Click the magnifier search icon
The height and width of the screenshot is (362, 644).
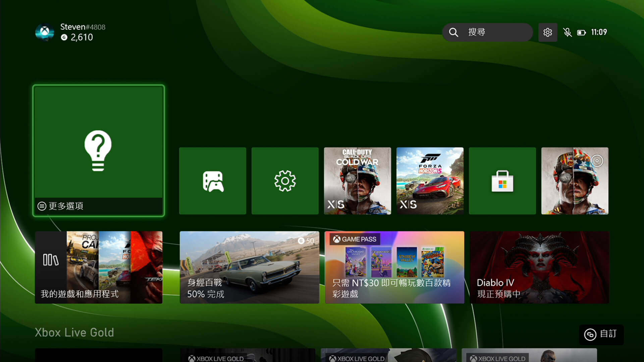pyautogui.click(x=453, y=32)
